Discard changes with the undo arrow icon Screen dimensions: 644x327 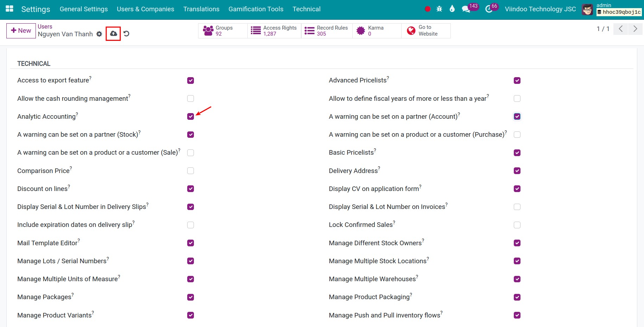tap(127, 33)
